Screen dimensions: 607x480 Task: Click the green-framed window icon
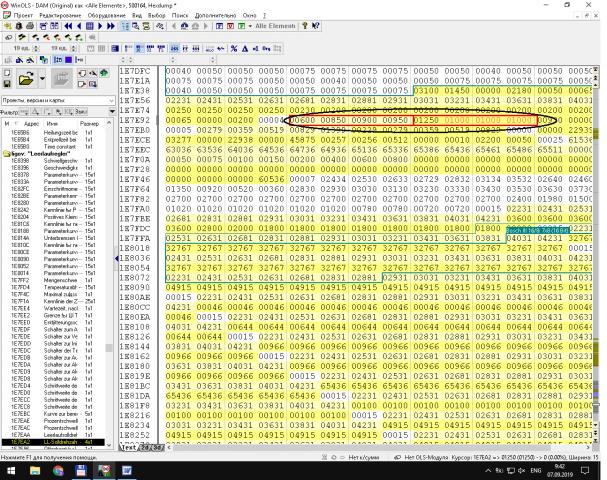(x=241, y=26)
